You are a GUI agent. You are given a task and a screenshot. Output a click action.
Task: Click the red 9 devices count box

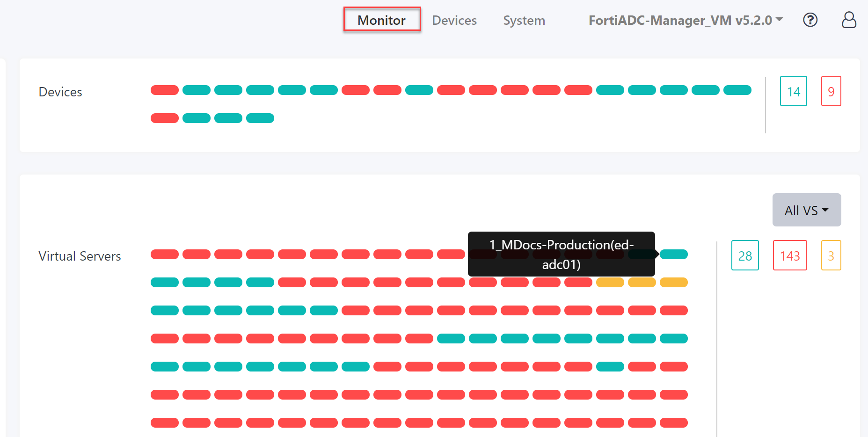click(831, 91)
